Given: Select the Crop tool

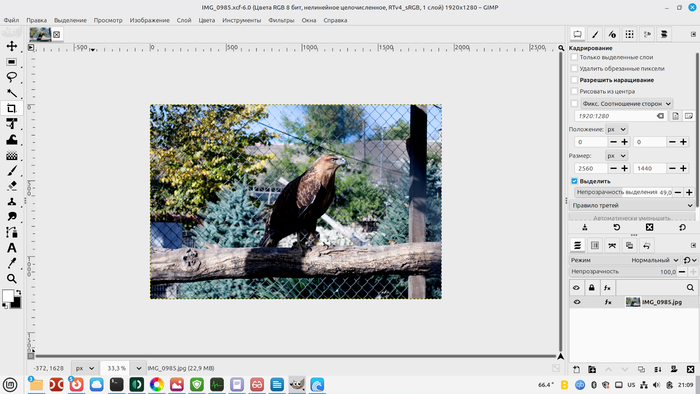Looking at the screenshot, I should [x=12, y=108].
